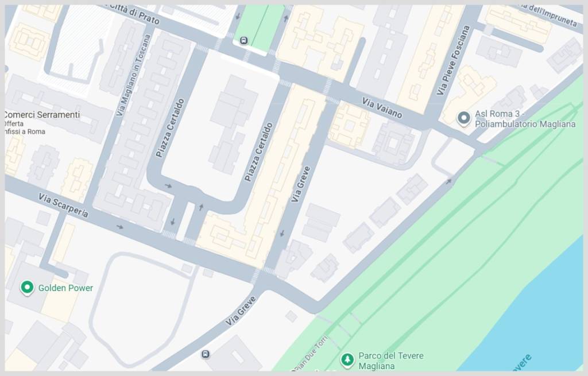Click the down arrow on Via Greve road

click(282, 234)
